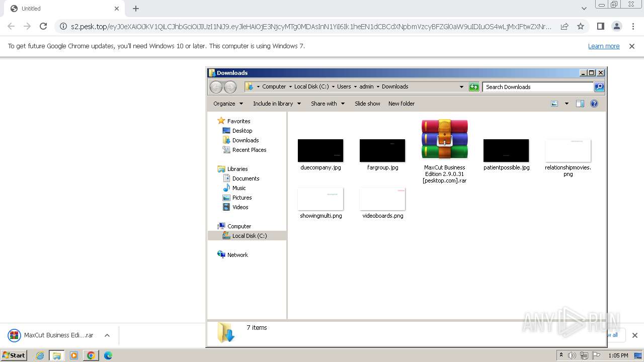644x362 pixels.
Task: Select the Videos library
Action: [x=240, y=207]
